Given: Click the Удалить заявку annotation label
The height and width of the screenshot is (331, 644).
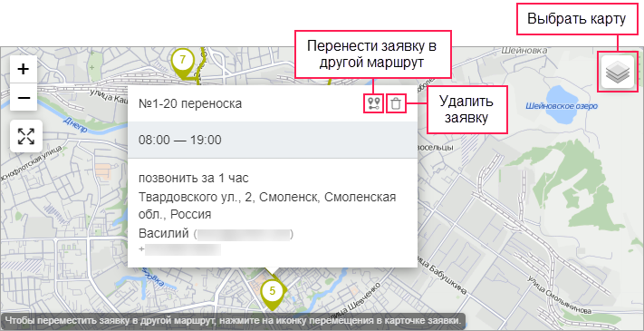Looking at the screenshot, I should [466, 109].
